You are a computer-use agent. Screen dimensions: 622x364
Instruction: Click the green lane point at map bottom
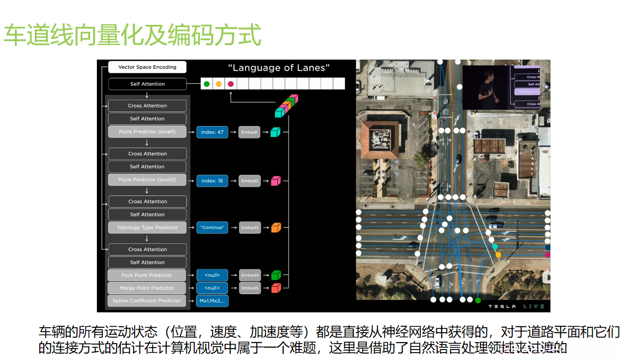pyautogui.click(x=478, y=300)
